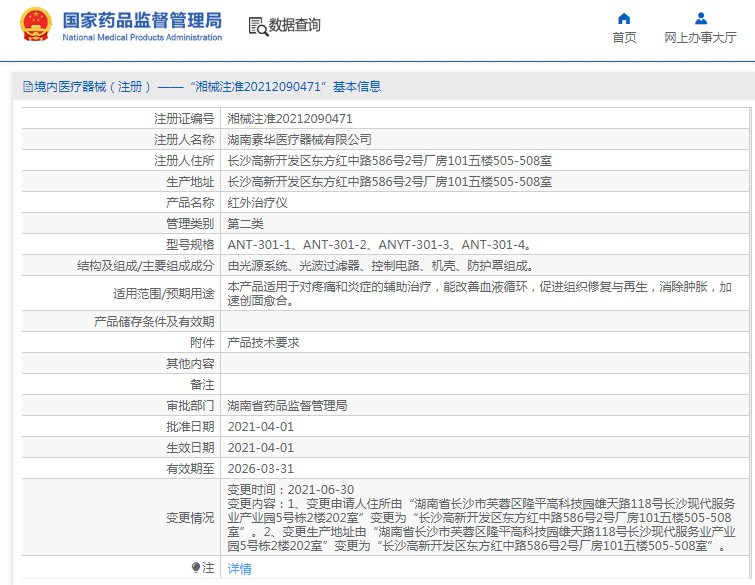Click the 产品技术要求 attachment text
This screenshot has width=755, height=585.
click(263, 342)
